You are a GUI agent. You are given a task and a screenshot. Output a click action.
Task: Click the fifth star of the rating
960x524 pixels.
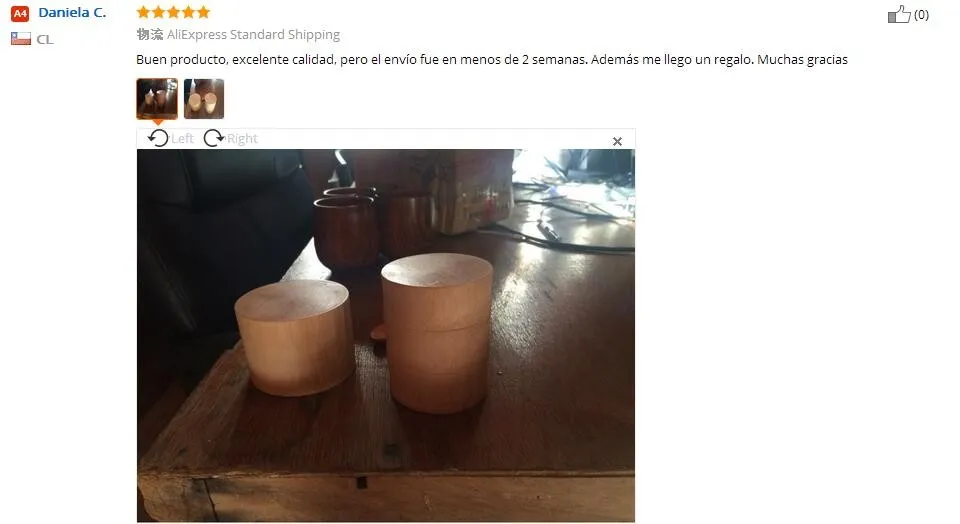[203, 12]
